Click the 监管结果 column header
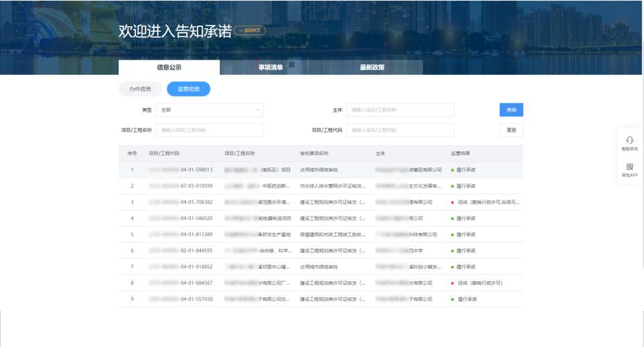Image resolution: width=644 pixels, height=347 pixels. point(460,153)
